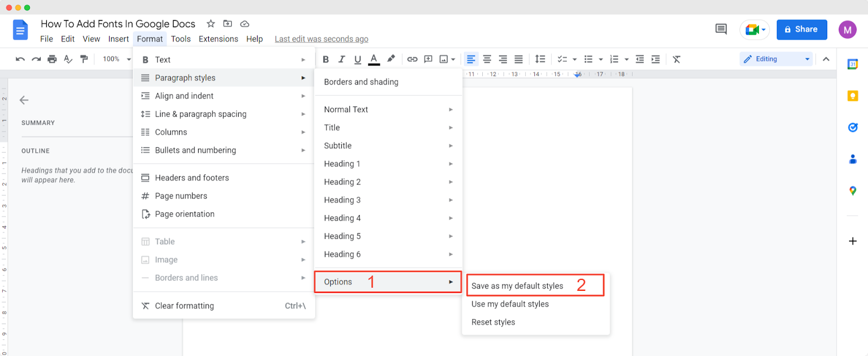Screen dimensions: 868x356
Task: Open the Help menu
Action: pos(254,39)
